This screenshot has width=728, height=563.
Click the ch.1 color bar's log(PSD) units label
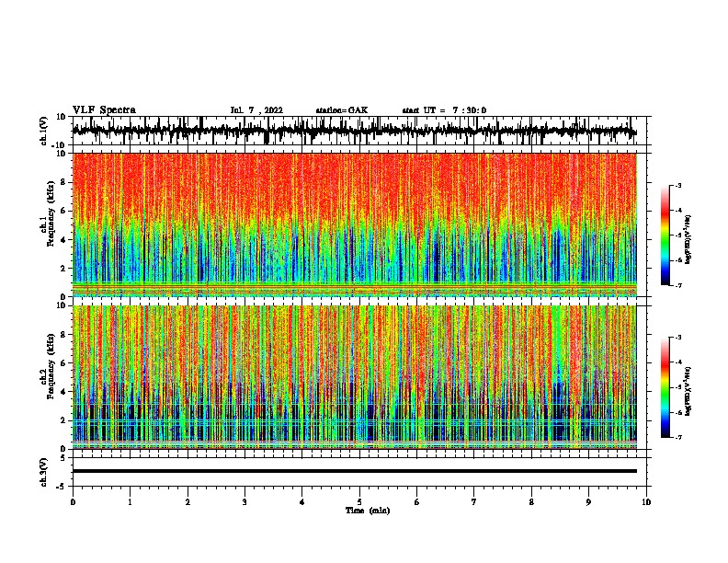coord(688,239)
